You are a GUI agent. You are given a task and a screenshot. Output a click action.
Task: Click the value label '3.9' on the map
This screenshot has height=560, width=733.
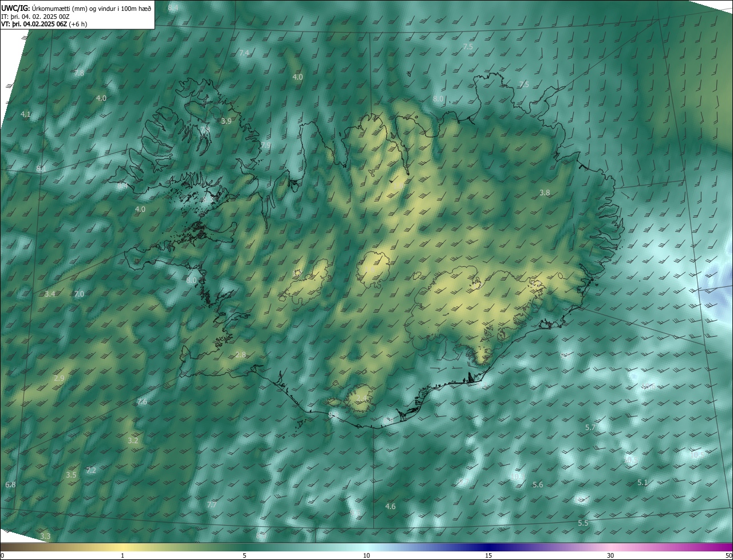[226, 121]
